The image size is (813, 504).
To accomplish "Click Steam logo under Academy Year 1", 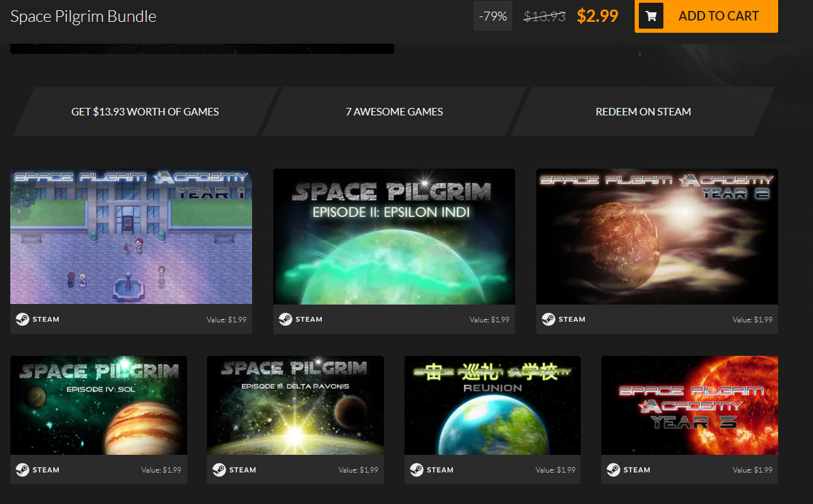I will [23, 320].
